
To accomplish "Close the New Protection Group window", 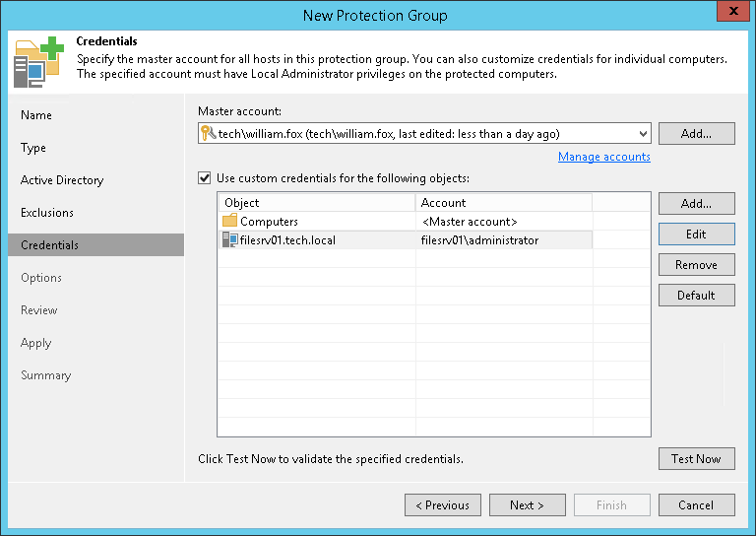I will click(729, 14).
